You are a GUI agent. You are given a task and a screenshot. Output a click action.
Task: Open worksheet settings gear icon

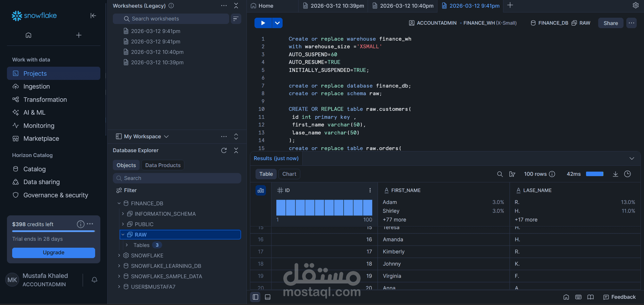coord(636,5)
